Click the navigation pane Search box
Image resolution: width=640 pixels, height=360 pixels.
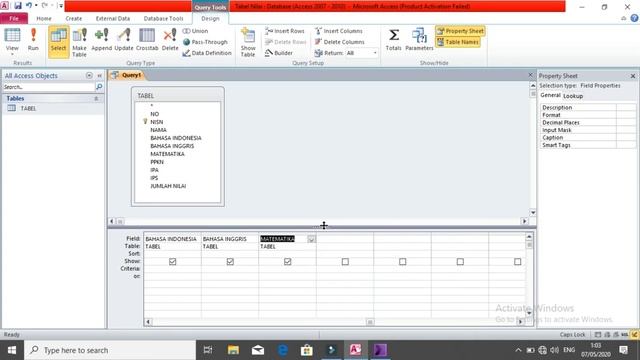click(49, 87)
